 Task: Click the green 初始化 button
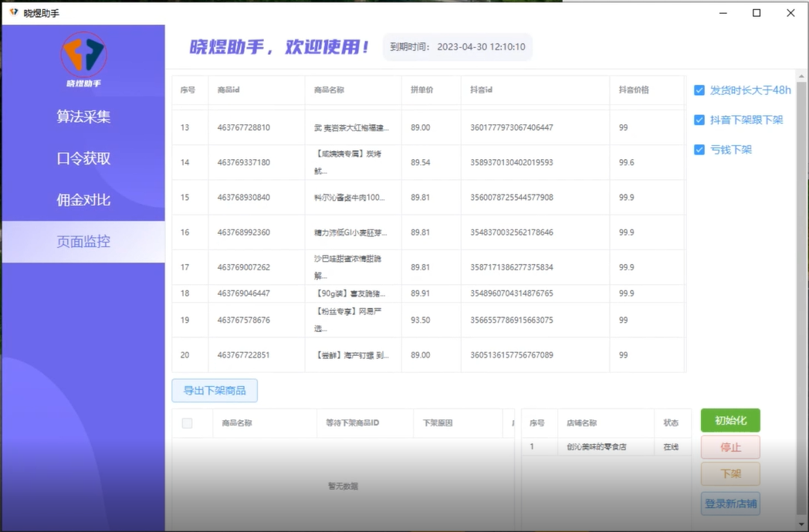pos(730,421)
